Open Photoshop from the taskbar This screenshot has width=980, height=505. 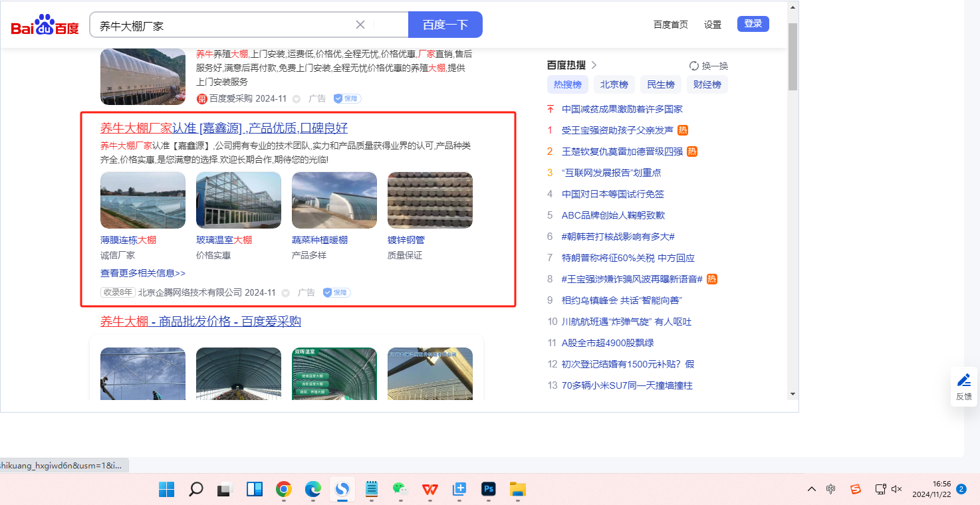tap(489, 490)
